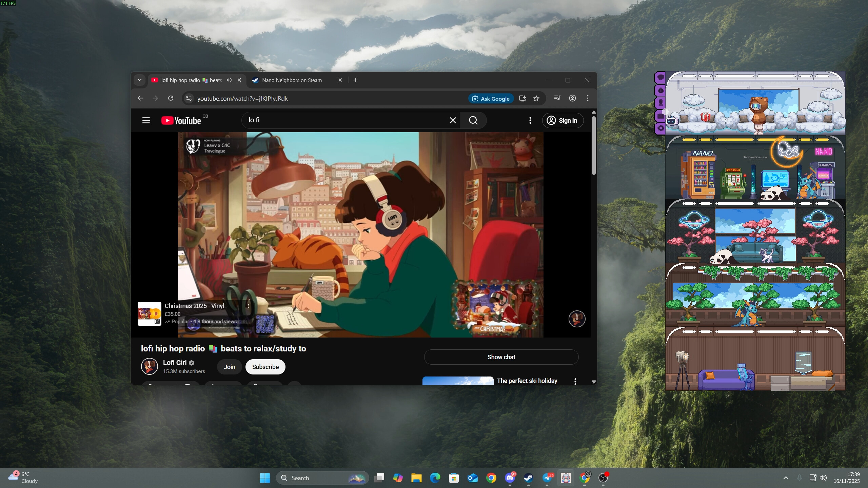Open the Christmas 2025 Vinyl card's three-dot menu
This screenshot has height=488, width=868.
click(x=249, y=306)
